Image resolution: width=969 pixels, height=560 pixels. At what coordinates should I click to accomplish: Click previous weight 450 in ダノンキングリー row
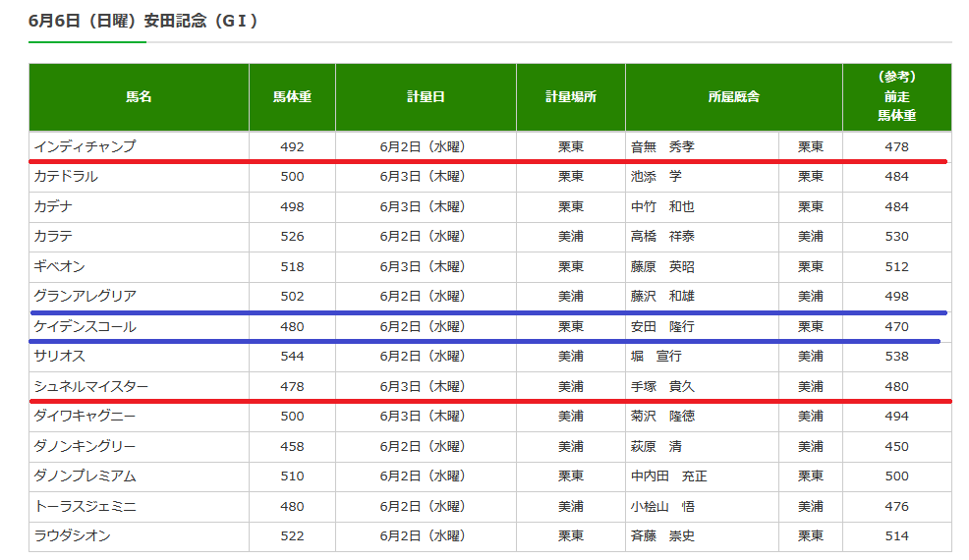[x=896, y=447]
